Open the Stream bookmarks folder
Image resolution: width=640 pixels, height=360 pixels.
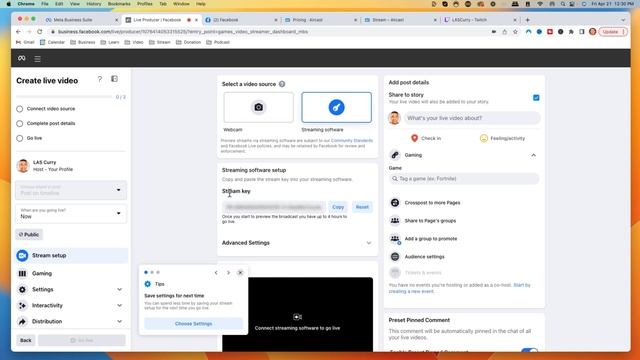click(x=160, y=42)
